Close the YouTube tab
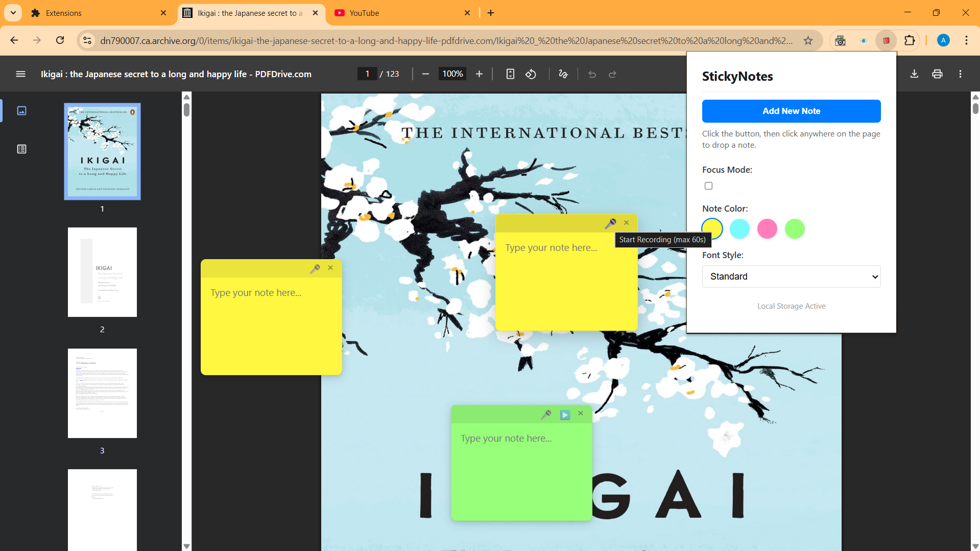 coord(467,13)
